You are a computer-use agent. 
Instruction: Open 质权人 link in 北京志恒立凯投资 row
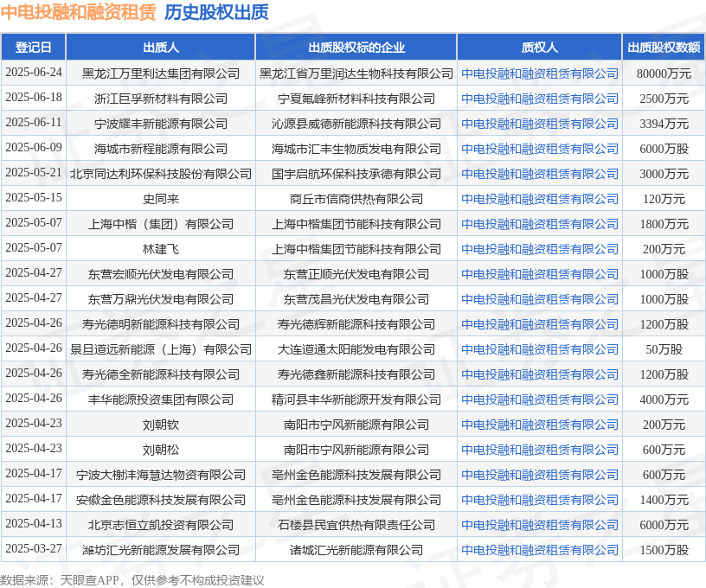(x=539, y=525)
